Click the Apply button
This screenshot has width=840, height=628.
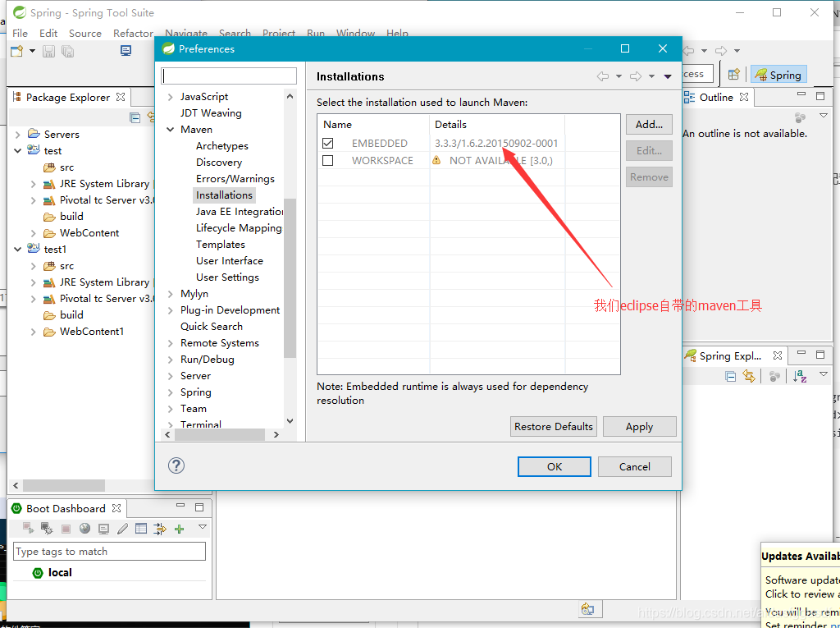tap(639, 426)
